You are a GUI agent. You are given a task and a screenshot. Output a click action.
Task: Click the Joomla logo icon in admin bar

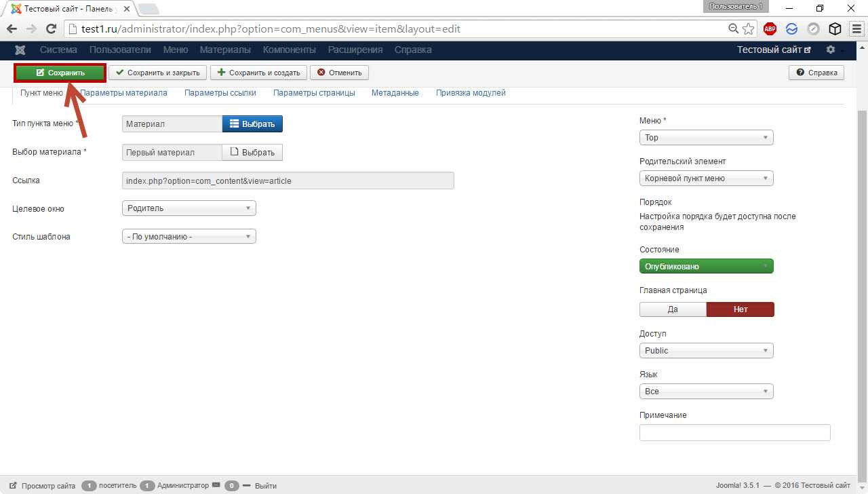[x=20, y=50]
